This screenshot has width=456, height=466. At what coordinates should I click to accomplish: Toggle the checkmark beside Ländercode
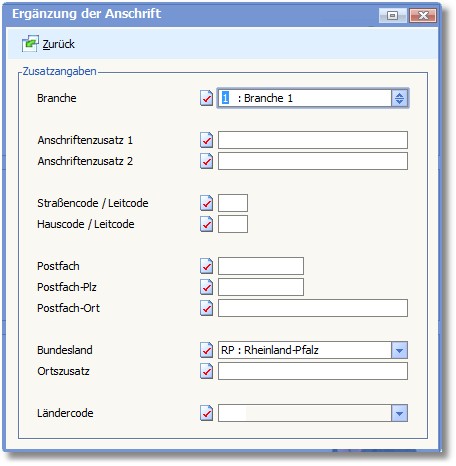pyautogui.click(x=206, y=413)
